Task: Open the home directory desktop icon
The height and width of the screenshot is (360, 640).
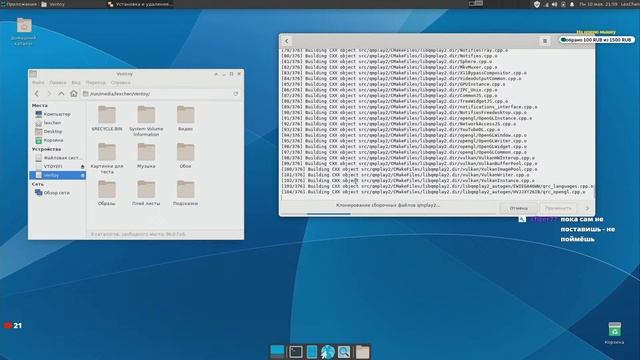Action: click(24, 31)
